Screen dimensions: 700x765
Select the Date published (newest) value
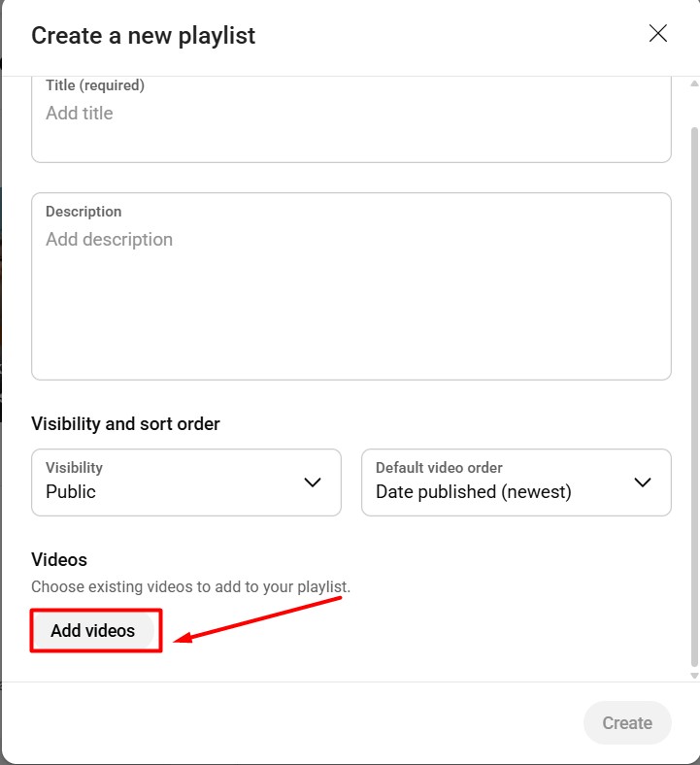474,492
